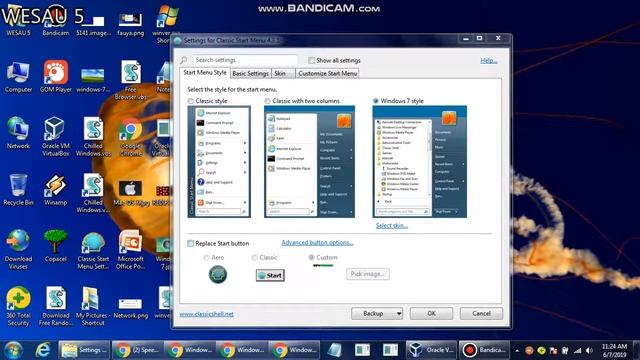640x360 pixels.
Task: Open the Customize Start Menu tab
Action: pyautogui.click(x=328, y=73)
